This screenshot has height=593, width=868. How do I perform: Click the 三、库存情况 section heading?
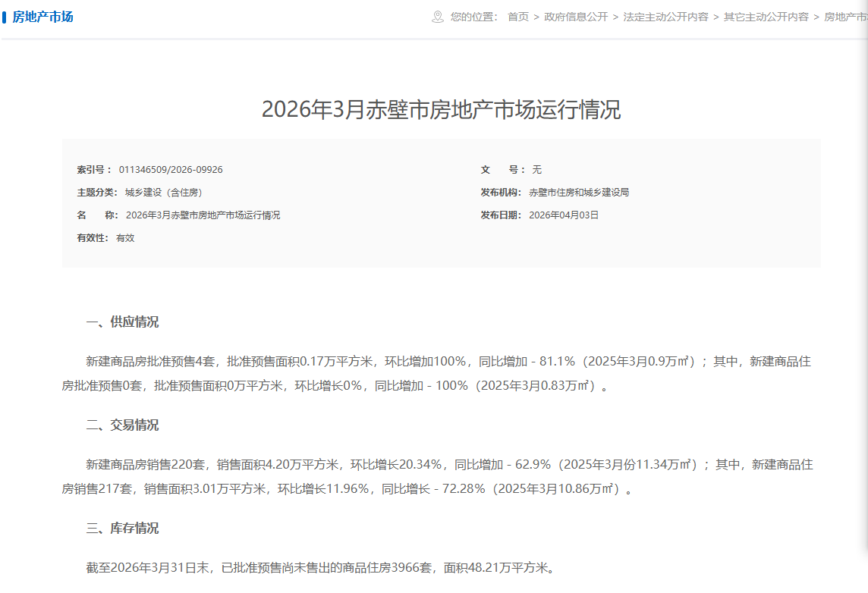pyautogui.click(x=122, y=529)
